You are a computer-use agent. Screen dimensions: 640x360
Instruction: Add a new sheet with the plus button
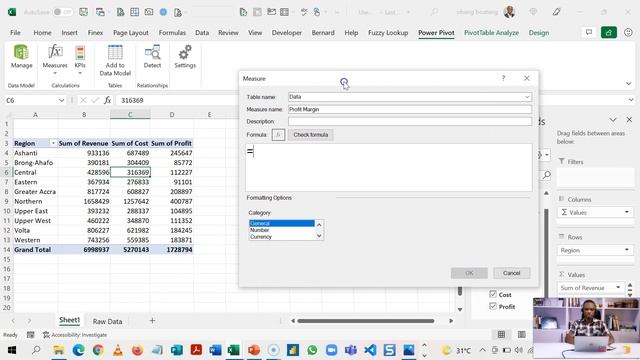coord(152,321)
